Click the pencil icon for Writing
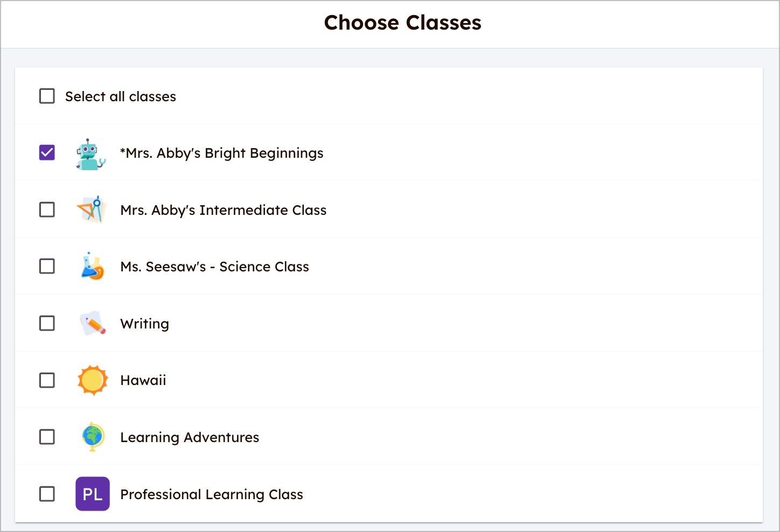Screen dimensions: 780x532 92,323
